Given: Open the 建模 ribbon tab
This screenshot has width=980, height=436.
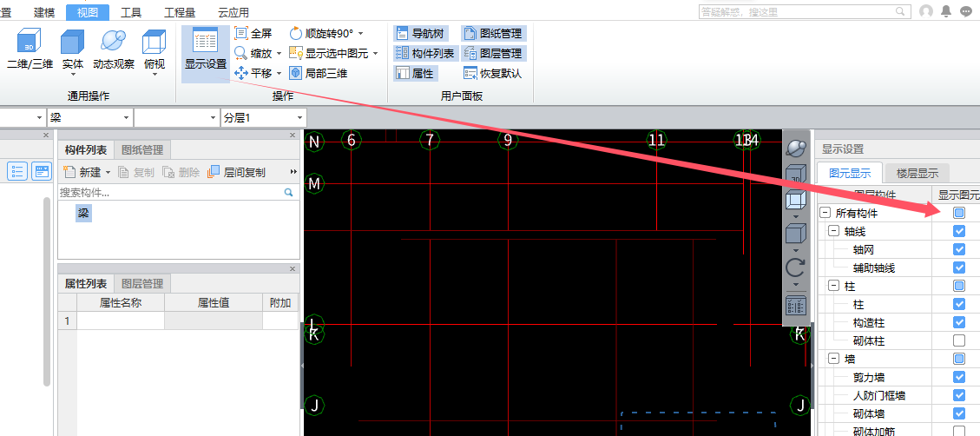Looking at the screenshot, I should coord(43,12).
